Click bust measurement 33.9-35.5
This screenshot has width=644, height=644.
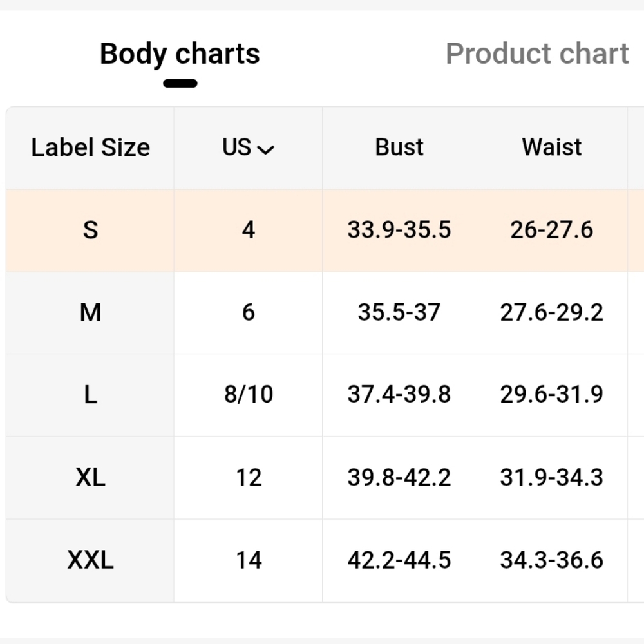point(399,230)
